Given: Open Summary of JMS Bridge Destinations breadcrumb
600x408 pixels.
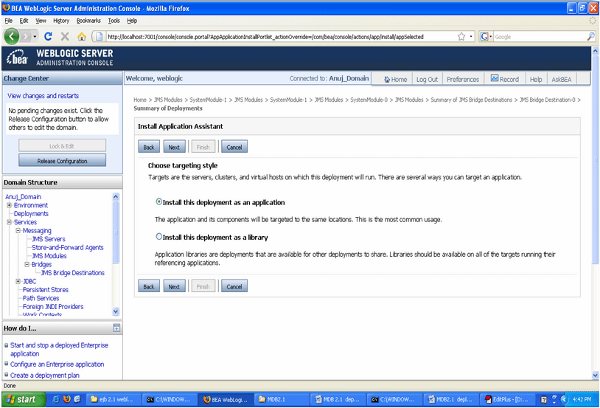Looking at the screenshot, I should (471, 100).
